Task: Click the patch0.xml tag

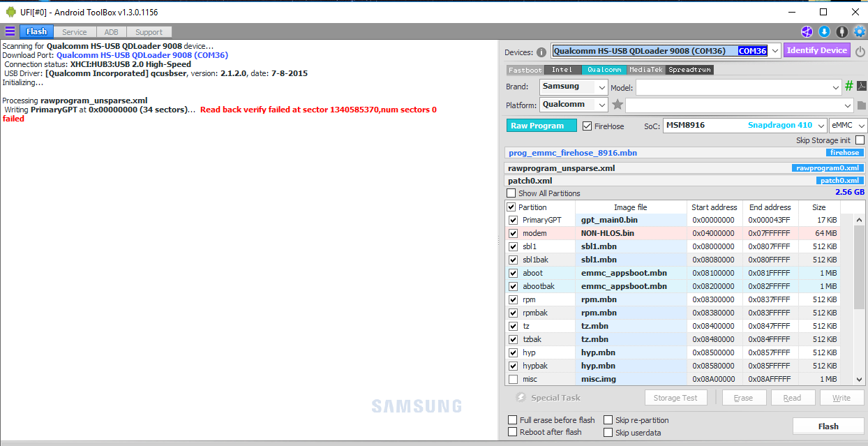Action: tap(840, 181)
